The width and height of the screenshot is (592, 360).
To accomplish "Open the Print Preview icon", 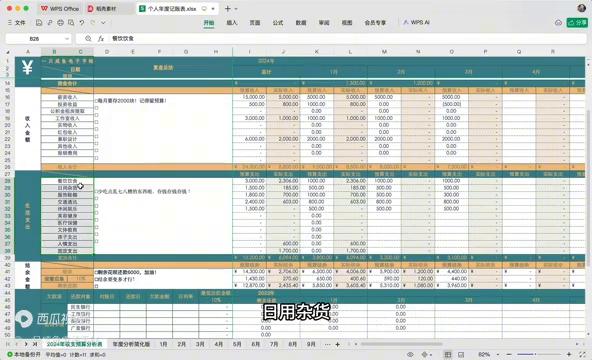I will click(71, 23).
